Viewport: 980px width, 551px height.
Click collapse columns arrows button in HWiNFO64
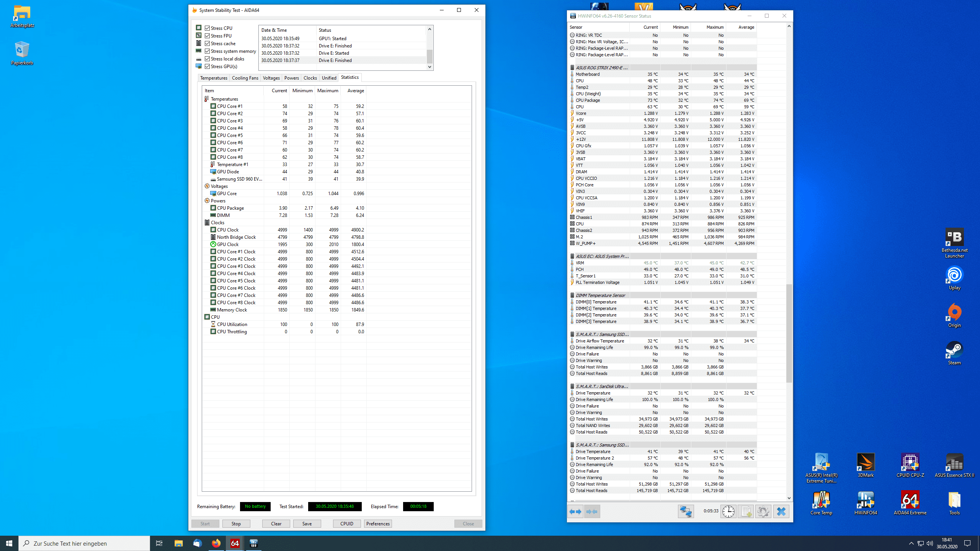pyautogui.click(x=592, y=512)
